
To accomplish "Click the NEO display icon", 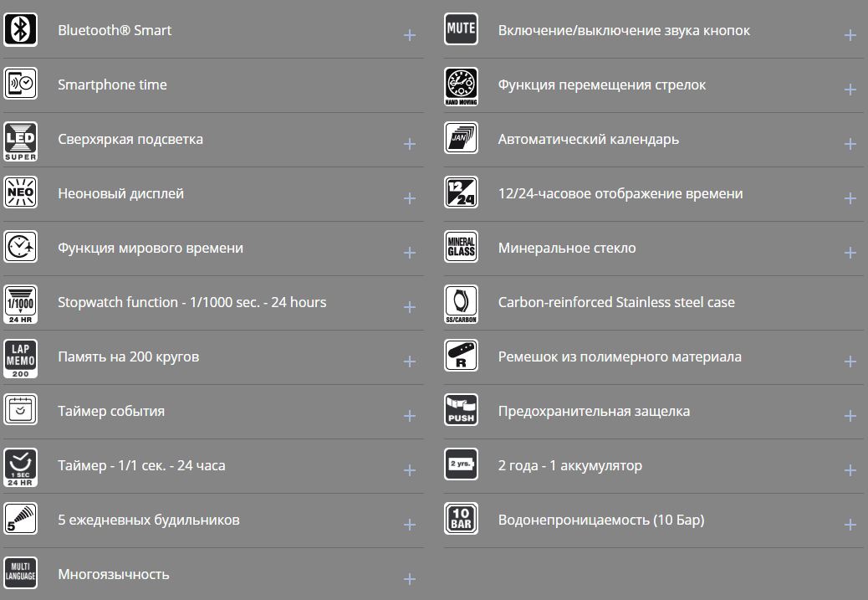I will 21,193.
